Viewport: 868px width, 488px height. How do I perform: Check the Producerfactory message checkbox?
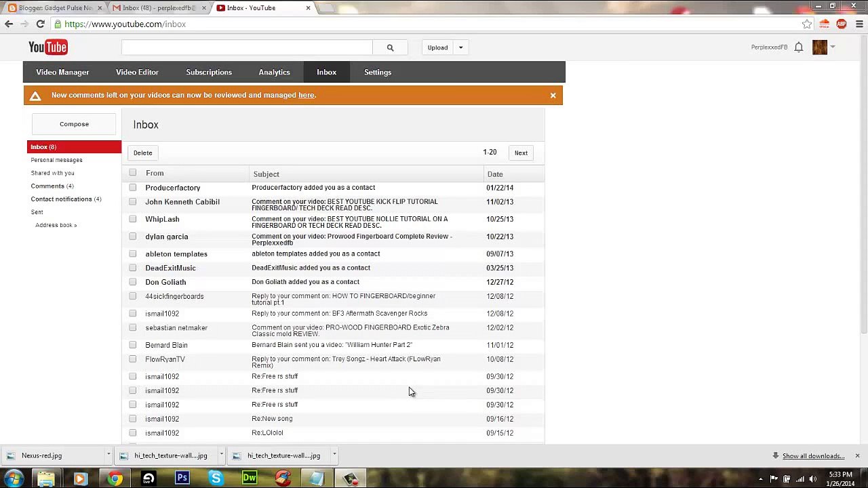(x=132, y=188)
